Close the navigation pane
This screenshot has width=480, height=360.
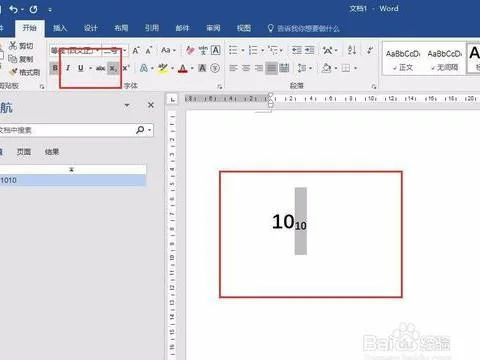click(x=151, y=105)
